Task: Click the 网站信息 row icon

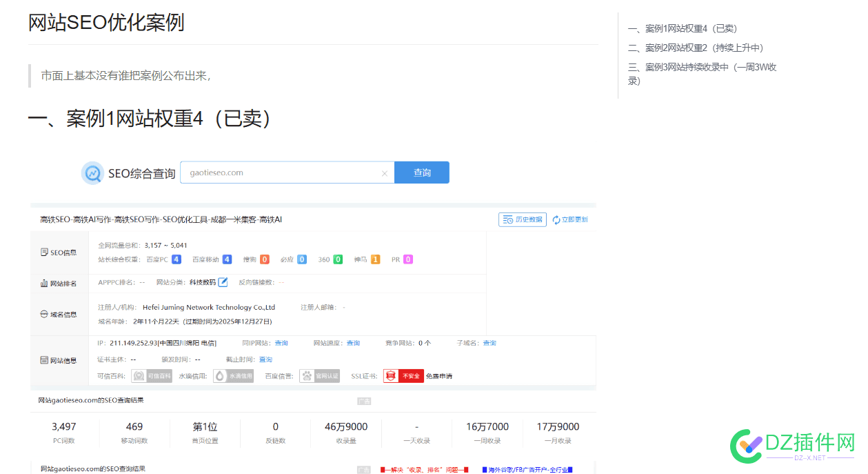Action: click(x=44, y=360)
